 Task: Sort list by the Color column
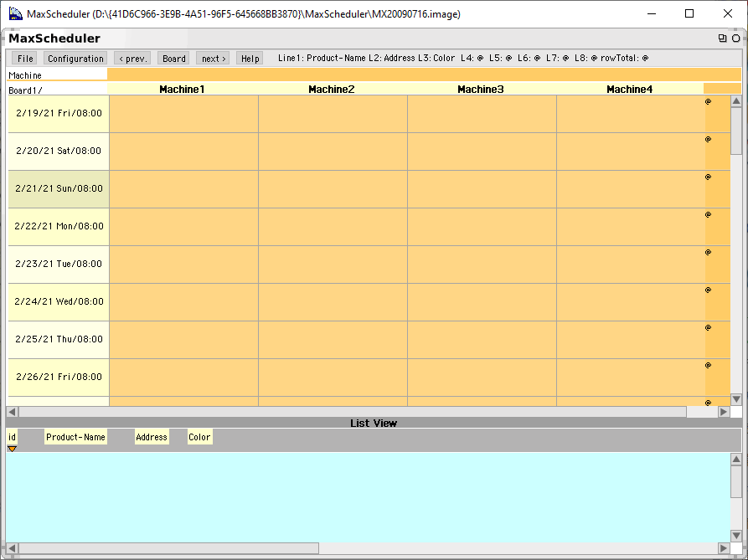(x=199, y=437)
